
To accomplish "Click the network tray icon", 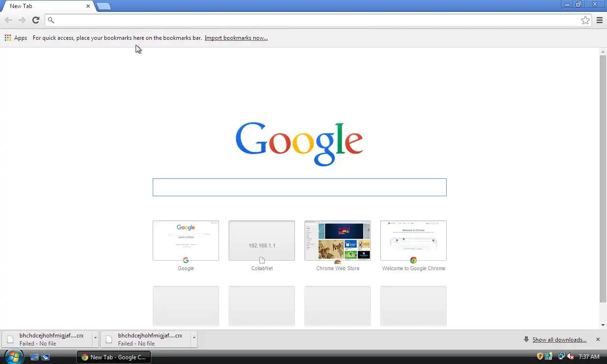I will 561,356.
